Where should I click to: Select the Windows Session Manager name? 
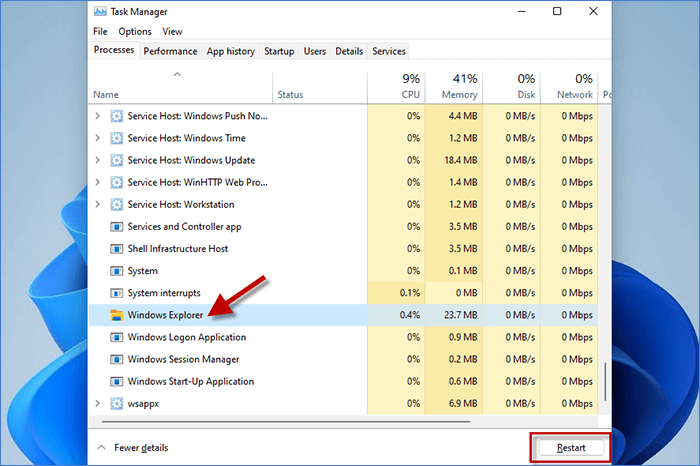coord(183,359)
